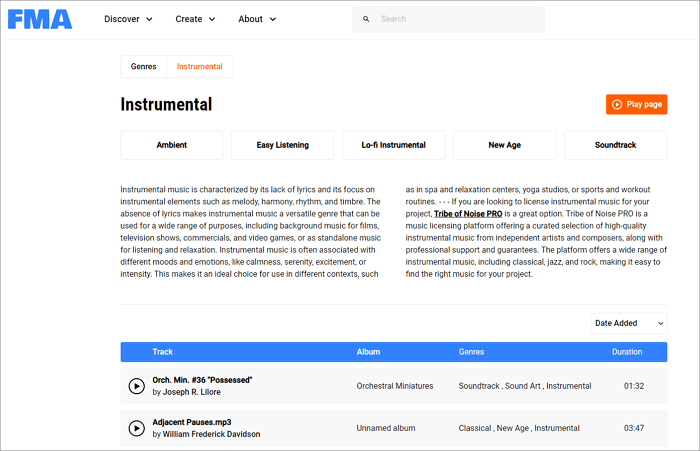The height and width of the screenshot is (451, 700).
Task: Play the Adjacent Pauses.mp3 track
Action: pos(137,428)
